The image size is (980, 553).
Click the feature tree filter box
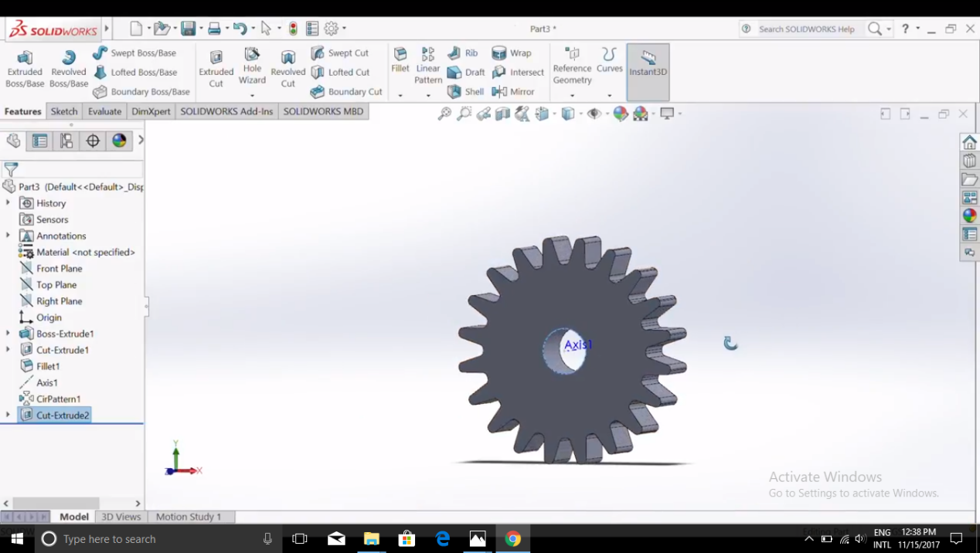pyautogui.click(x=73, y=169)
